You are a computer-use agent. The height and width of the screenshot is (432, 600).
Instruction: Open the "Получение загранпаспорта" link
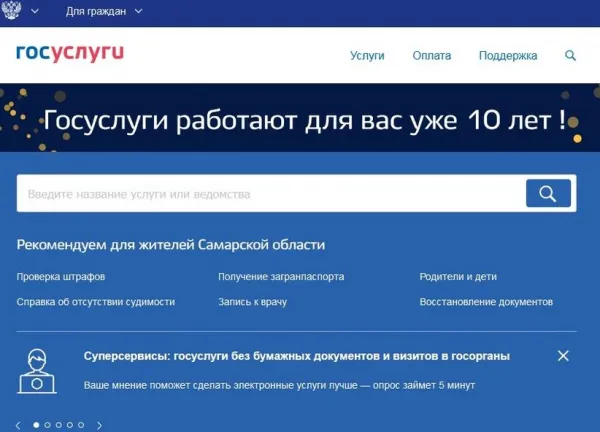[x=281, y=277]
